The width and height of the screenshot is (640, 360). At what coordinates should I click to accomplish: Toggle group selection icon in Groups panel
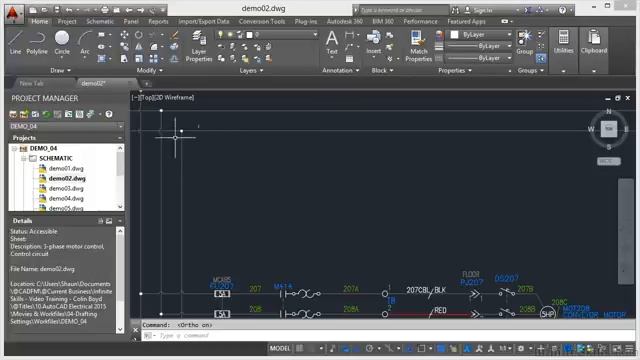tap(541, 59)
